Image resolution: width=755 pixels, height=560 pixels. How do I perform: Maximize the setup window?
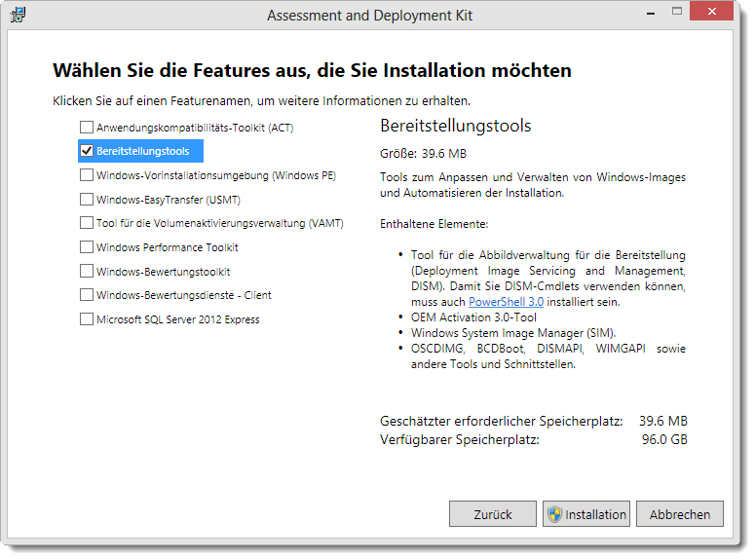677,11
